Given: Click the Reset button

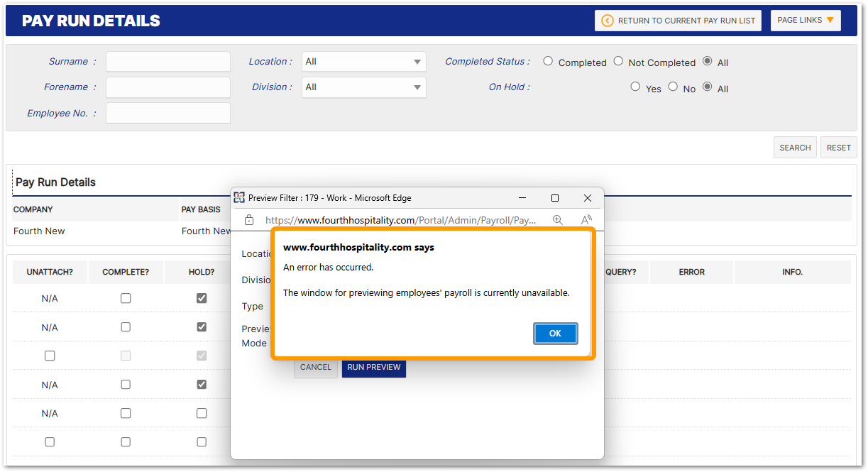Looking at the screenshot, I should [x=838, y=148].
